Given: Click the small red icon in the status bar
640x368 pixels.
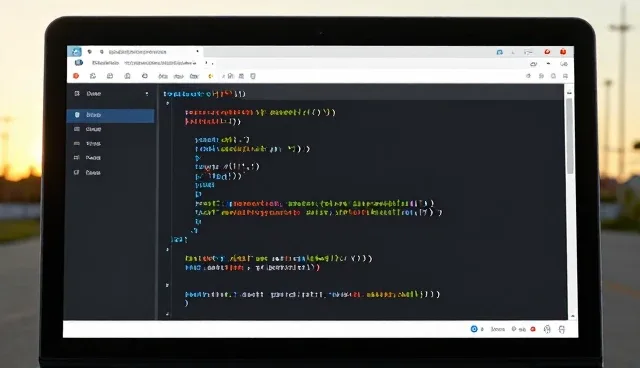Looking at the screenshot, I should coord(533,329).
